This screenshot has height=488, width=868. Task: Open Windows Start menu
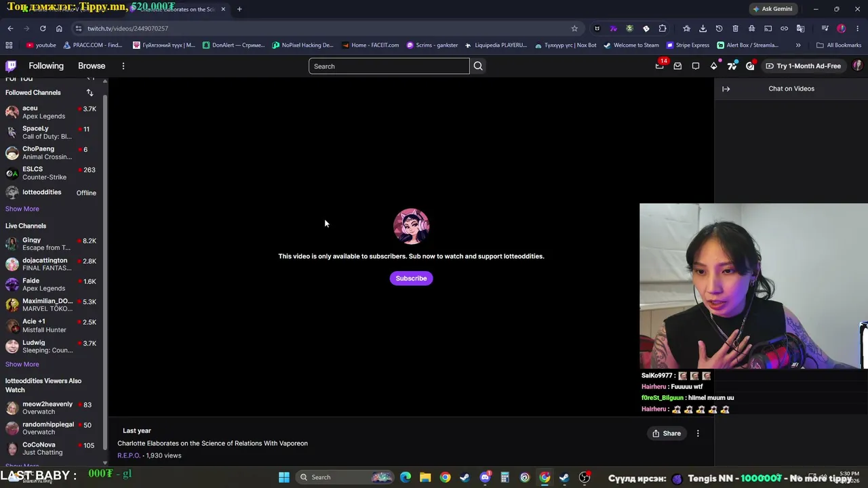pos(284,477)
